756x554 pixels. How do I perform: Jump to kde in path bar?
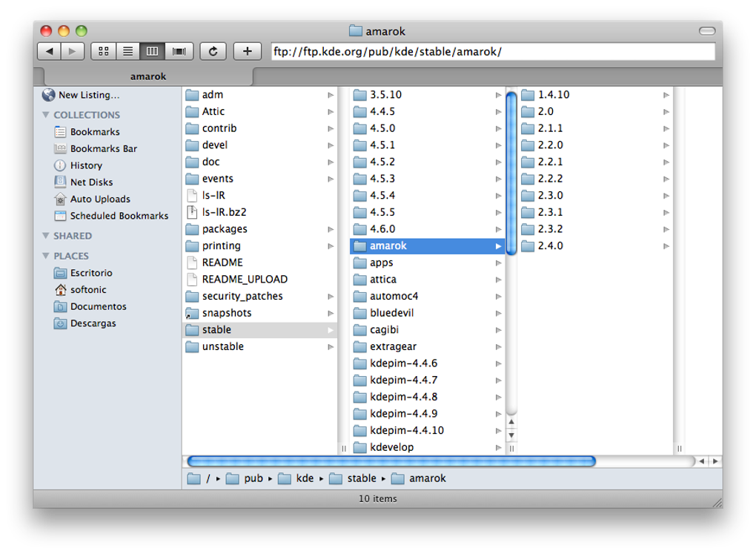(x=296, y=478)
